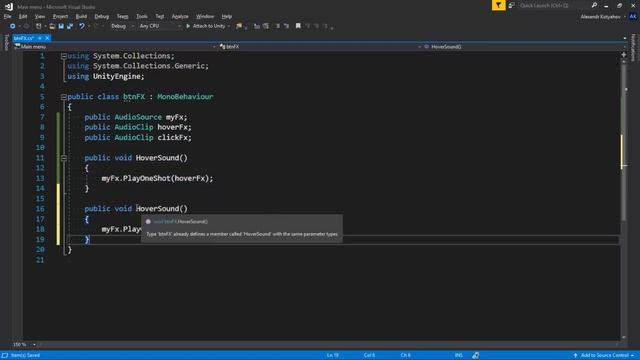Collapse the btnFX class outline

pyautogui.click(x=64, y=97)
